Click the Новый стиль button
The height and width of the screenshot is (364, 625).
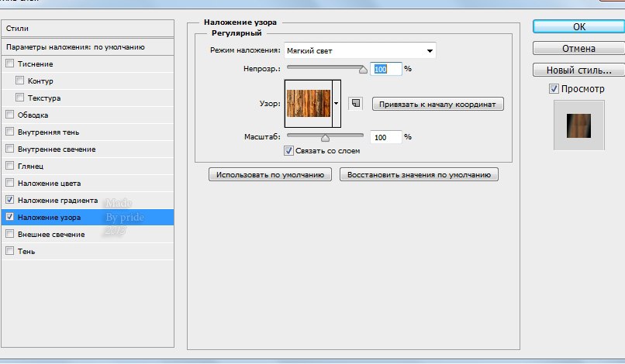578,70
